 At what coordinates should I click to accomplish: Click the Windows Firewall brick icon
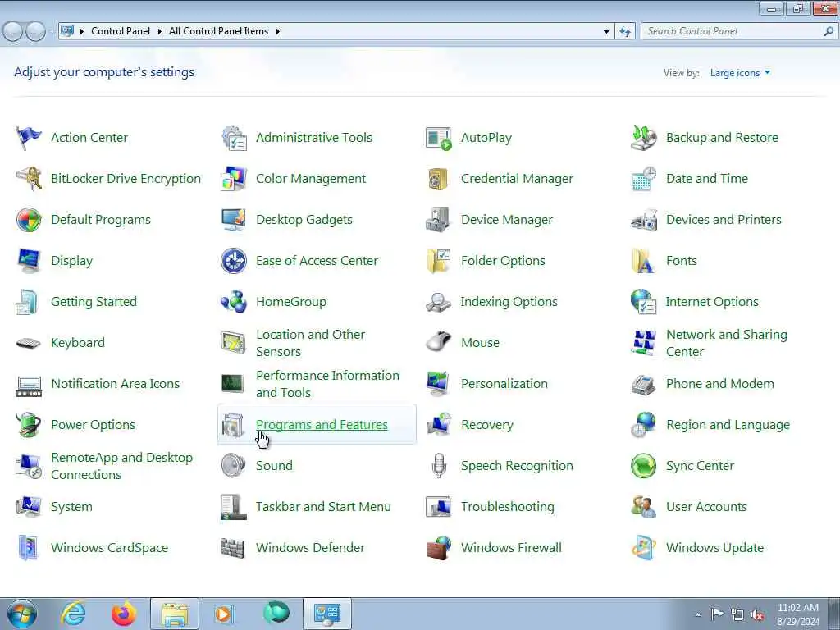(438, 548)
